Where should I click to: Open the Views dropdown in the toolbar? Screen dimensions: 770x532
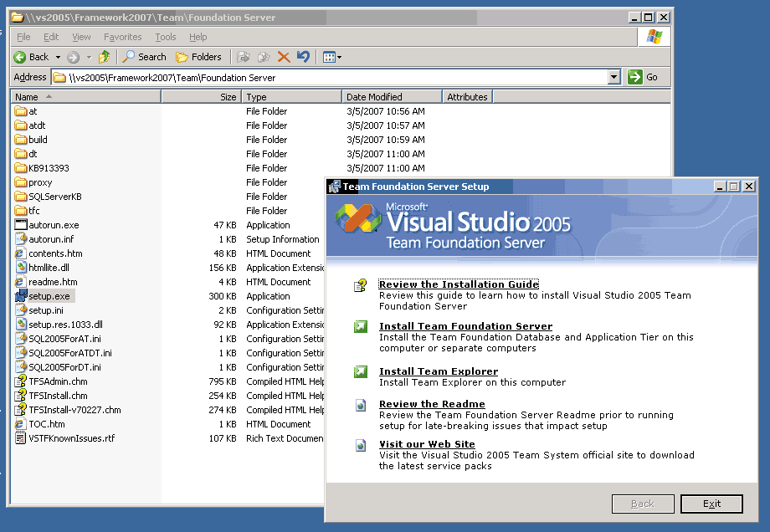click(x=332, y=58)
